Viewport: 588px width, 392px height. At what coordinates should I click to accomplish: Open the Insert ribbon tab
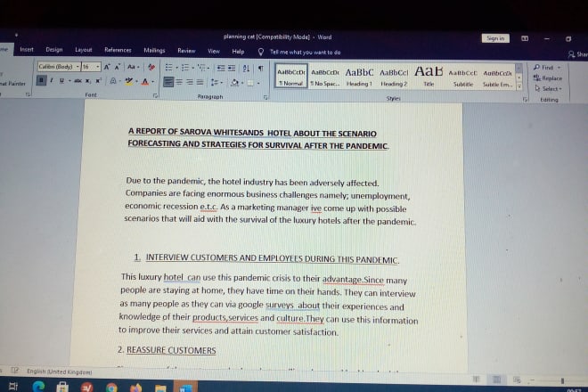(x=27, y=49)
